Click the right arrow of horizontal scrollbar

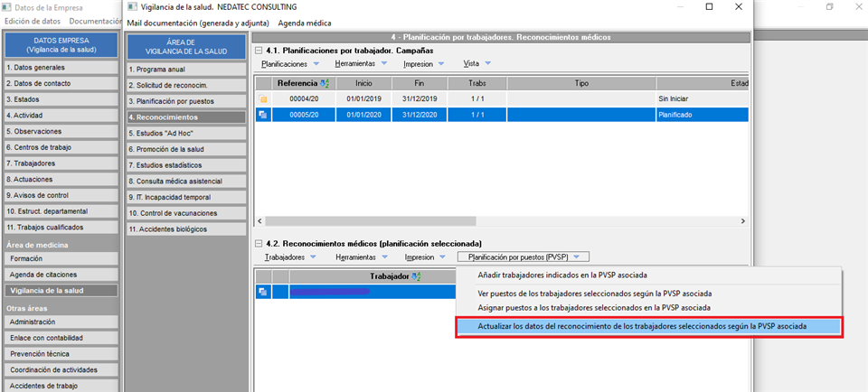(x=743, y=220)
